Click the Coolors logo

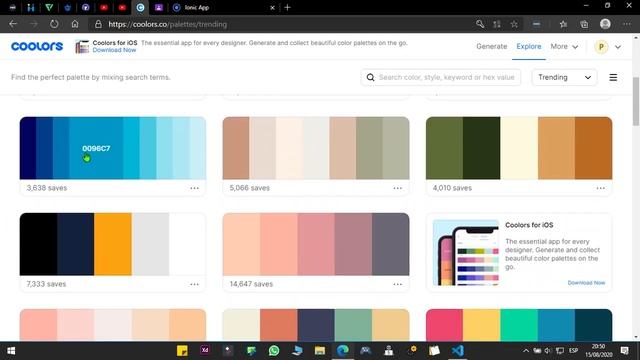click(x=37, y=46)
